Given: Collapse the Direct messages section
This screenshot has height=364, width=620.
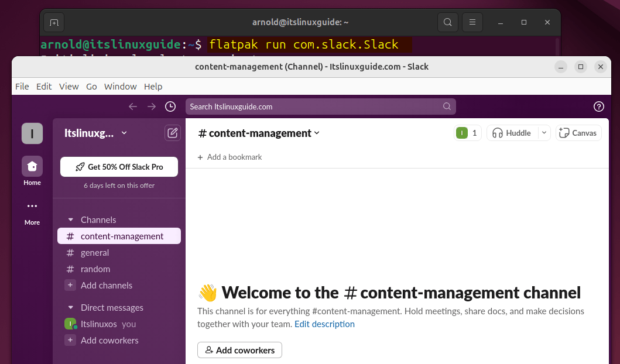Looking at the screenshot, I should point(71,308).
